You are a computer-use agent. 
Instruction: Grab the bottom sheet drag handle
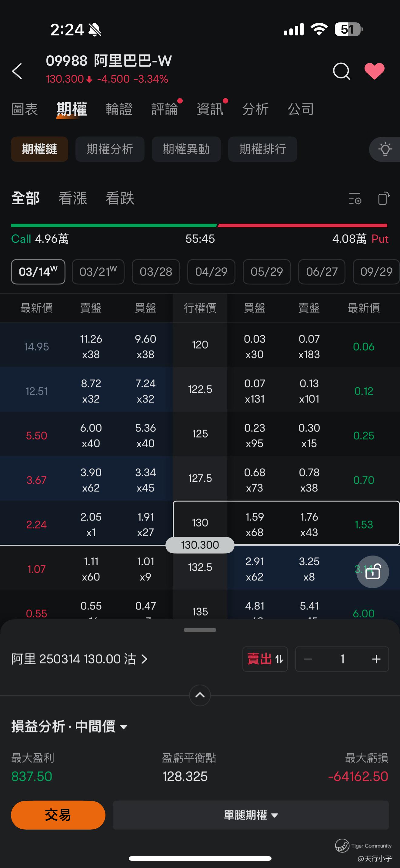coord(200,630)
